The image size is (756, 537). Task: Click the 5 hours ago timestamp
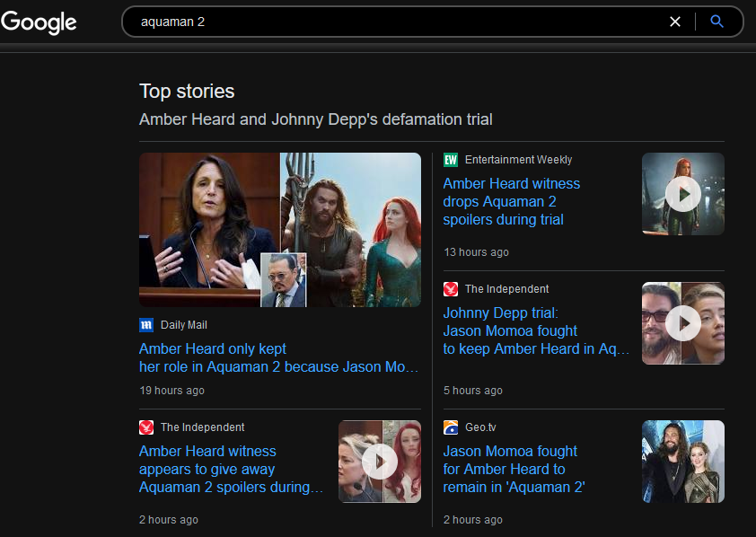pos(472,391)
